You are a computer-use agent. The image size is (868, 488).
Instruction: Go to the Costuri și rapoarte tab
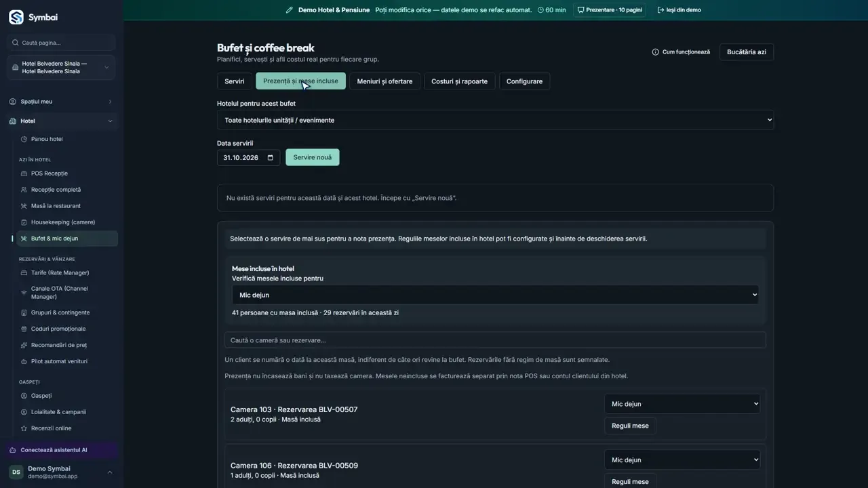pyautogui.click(x=460, y=81)
